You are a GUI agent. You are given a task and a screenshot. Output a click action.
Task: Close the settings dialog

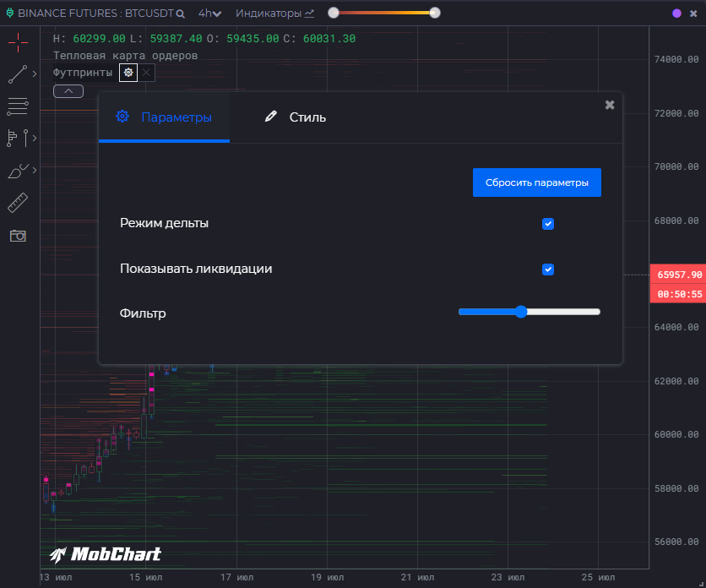610,105
